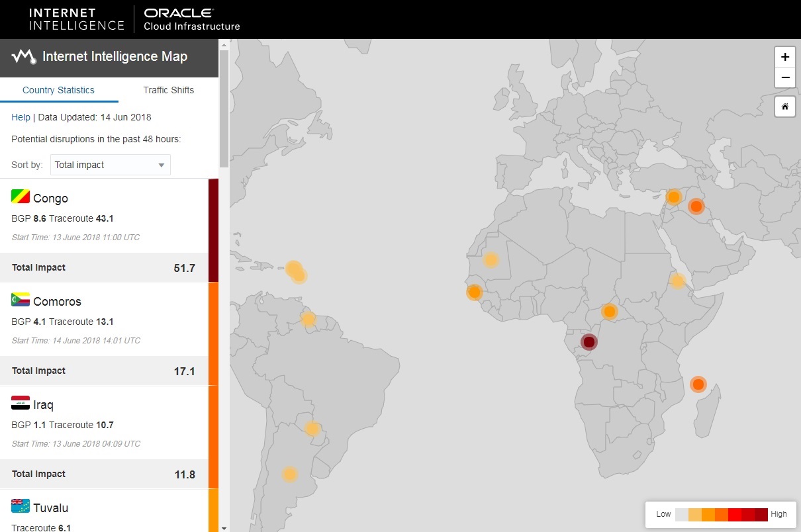The image size is (801, 532).
Task: Click the orange marker near Madagascar
Action: 698,384
